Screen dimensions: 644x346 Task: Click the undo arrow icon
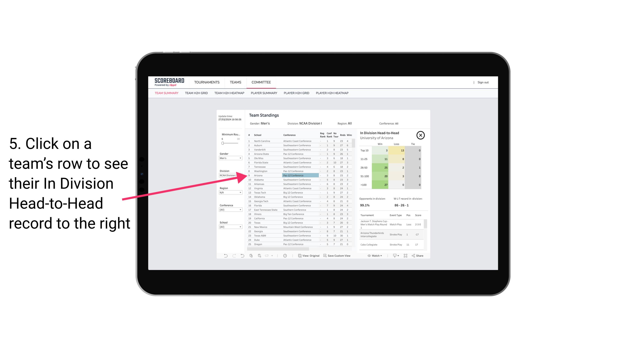pos(225,256)
